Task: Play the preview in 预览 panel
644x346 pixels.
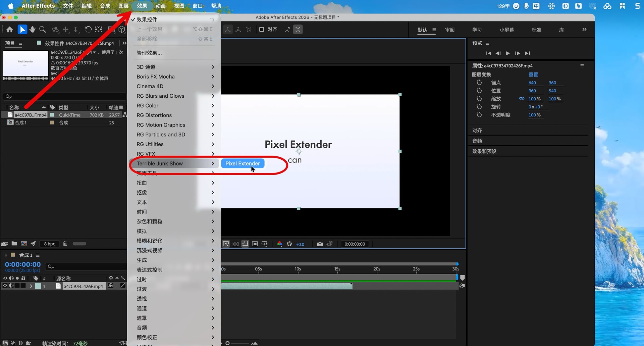Action: [508, 53]
